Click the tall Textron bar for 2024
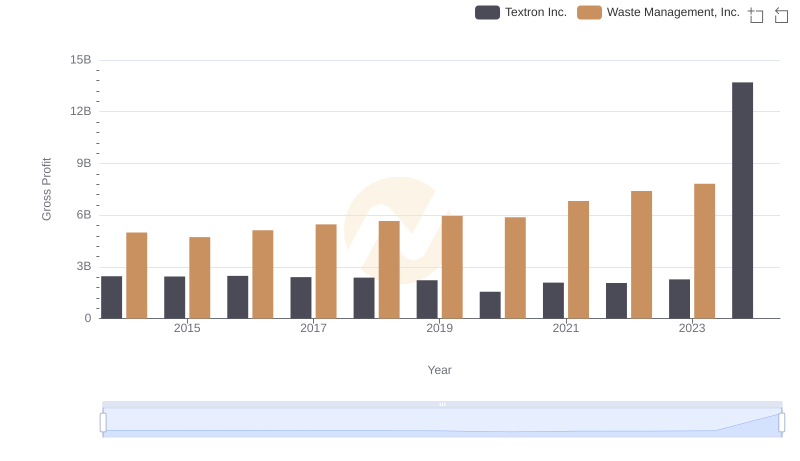800x461 pixels. [x=742, y=200]
